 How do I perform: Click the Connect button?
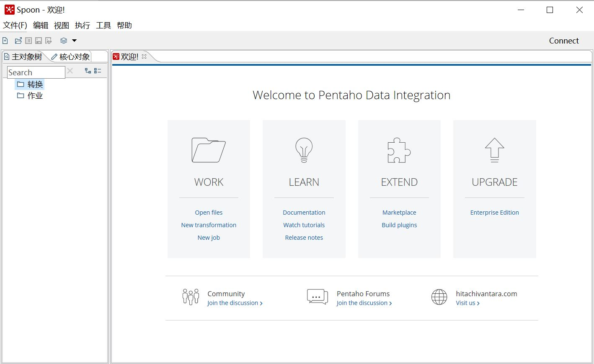(x=564, y=41)
